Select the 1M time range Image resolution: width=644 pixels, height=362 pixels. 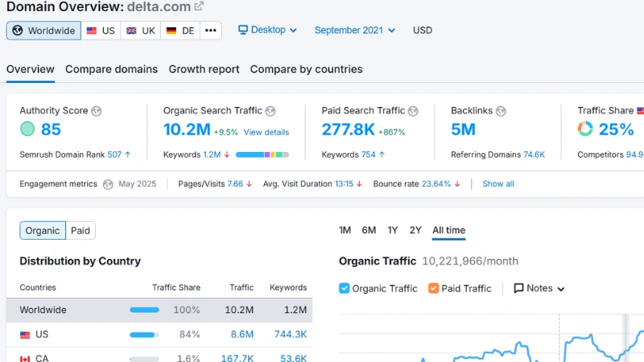[x=345, y=230]
